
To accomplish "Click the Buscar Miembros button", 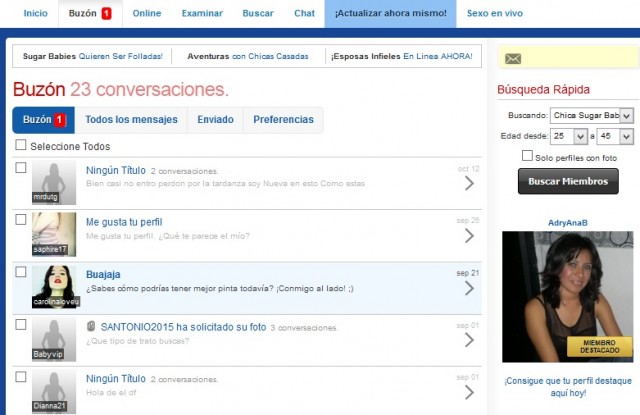I will pos(568,182).
